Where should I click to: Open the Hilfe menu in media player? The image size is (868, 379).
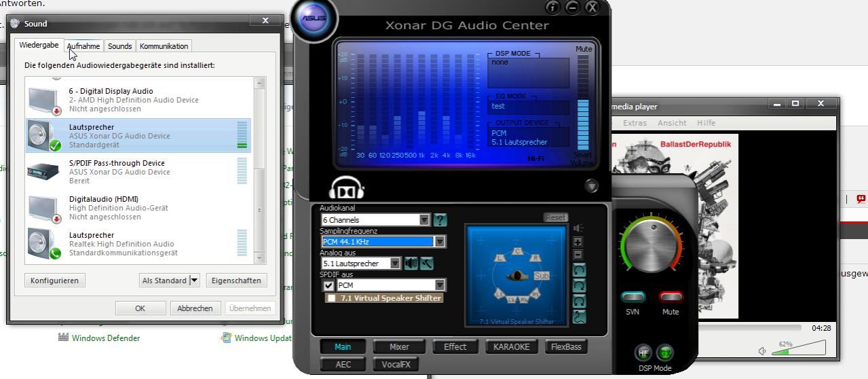point(706,123)
